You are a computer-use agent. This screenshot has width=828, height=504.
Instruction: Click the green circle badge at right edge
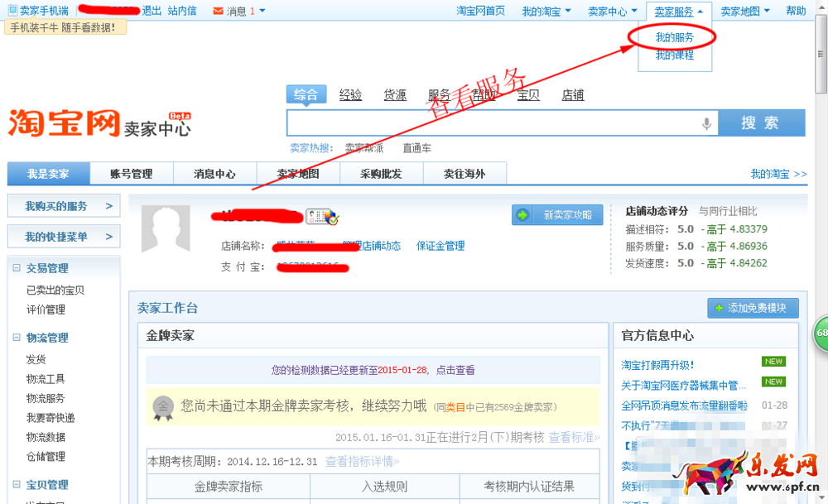point(821,333)
